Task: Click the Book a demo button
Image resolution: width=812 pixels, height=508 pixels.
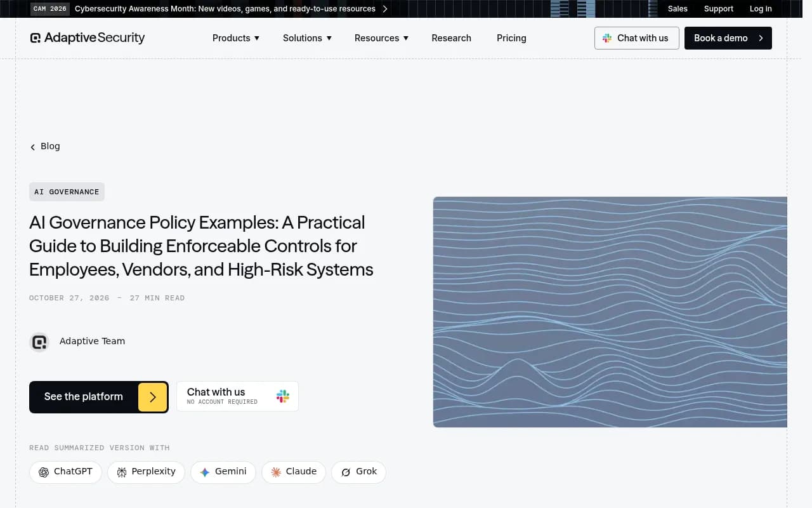Action: (x=728, y=38)
